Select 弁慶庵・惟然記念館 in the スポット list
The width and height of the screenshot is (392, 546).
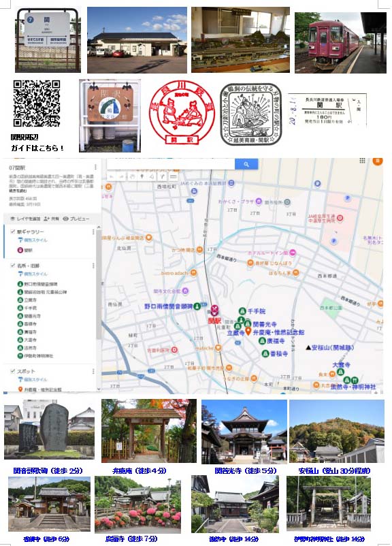click(39, 389)
